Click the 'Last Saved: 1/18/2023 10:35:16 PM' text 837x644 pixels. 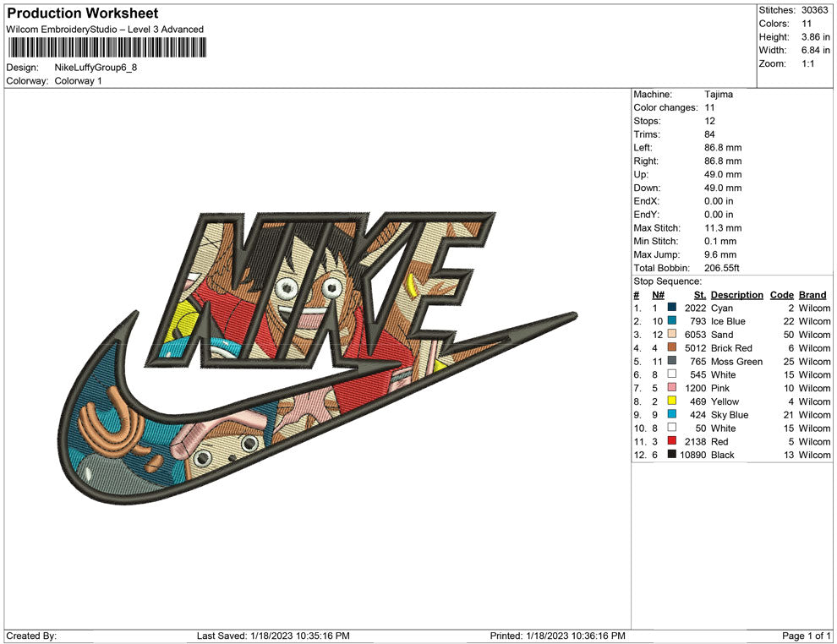[273, 636]
